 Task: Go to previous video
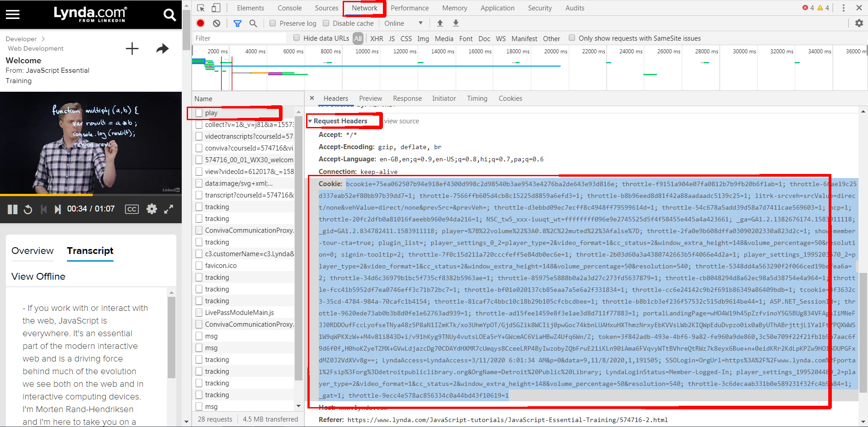point(43,209)
